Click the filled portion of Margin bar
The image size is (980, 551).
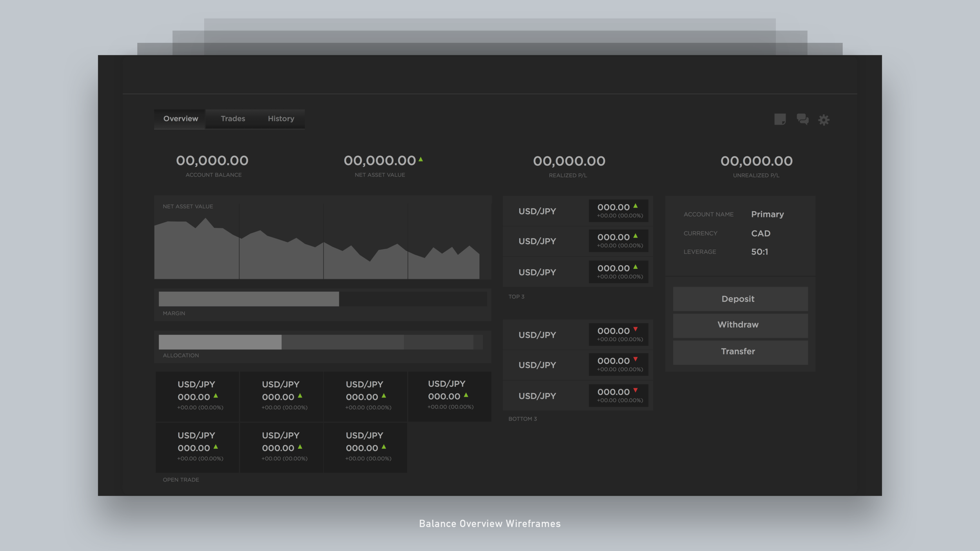(249, 299)
